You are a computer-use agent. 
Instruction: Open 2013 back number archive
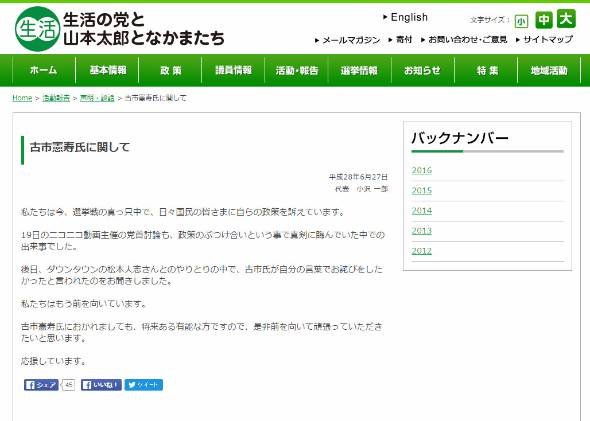click(421, 231)
